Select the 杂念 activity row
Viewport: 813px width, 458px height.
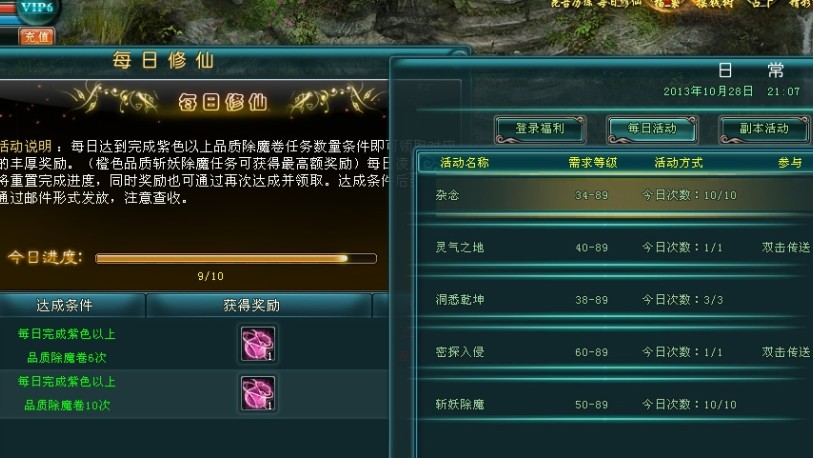(x=615, y=196)
